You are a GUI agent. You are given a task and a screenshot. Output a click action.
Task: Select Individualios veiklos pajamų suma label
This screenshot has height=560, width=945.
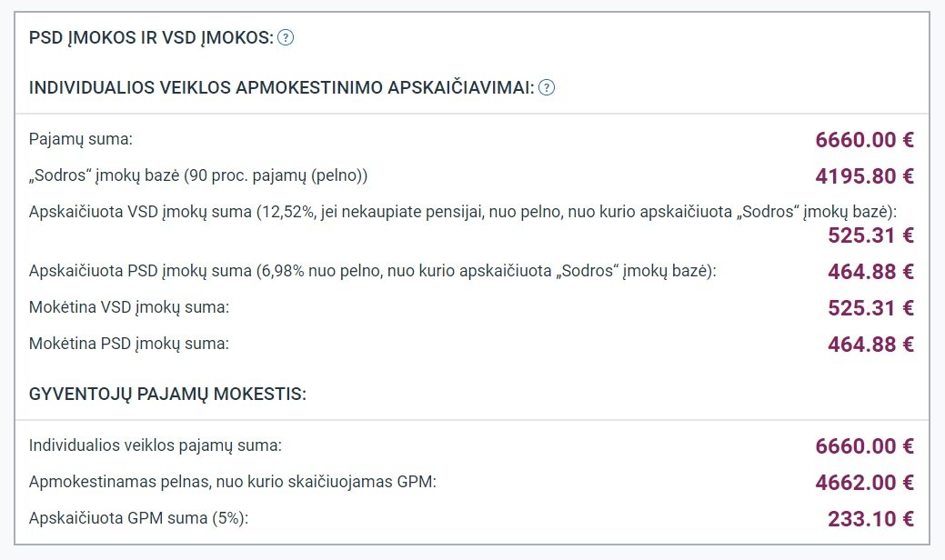pos(156,445)
